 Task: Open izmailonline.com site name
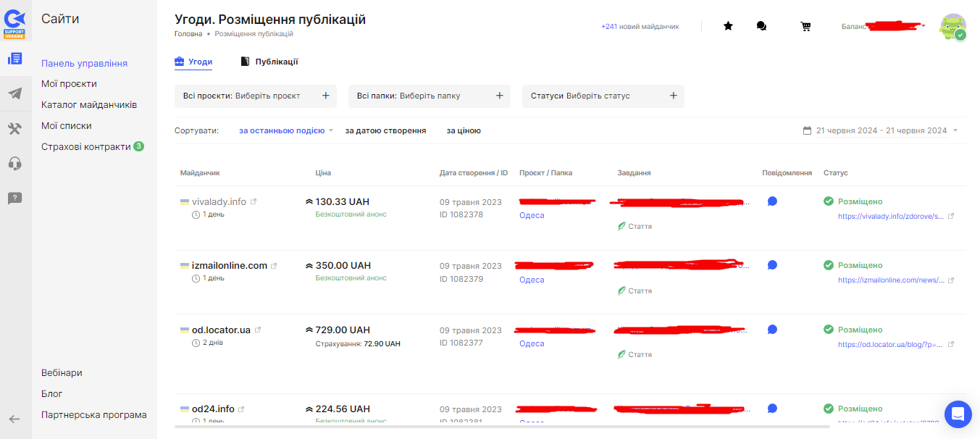coord(230,266)
